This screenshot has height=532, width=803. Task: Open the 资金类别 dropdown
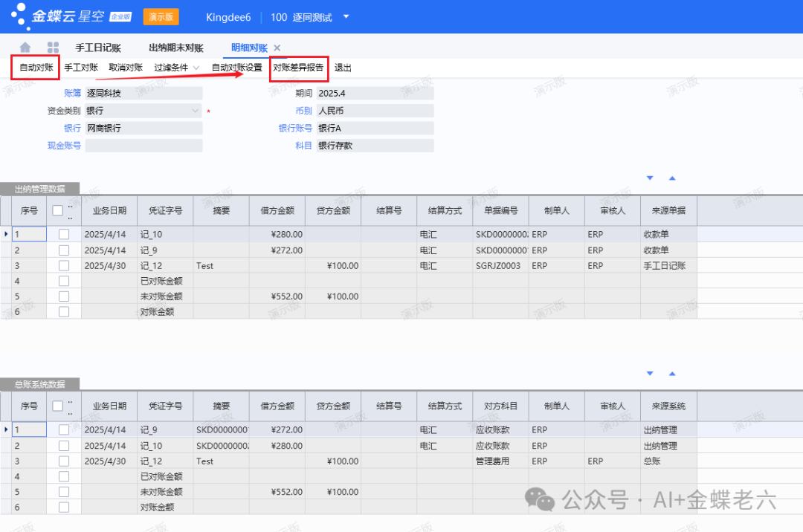[x=196, y=111]
